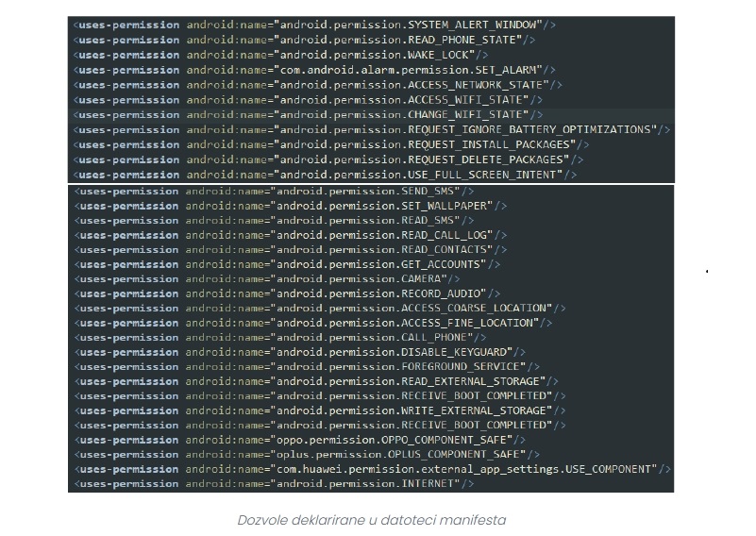The height and width of the screenshot is (536, 756).
Task: Click the REQUEST_DELETE_PACKAGES line
Action: click(x=328, y=159)
